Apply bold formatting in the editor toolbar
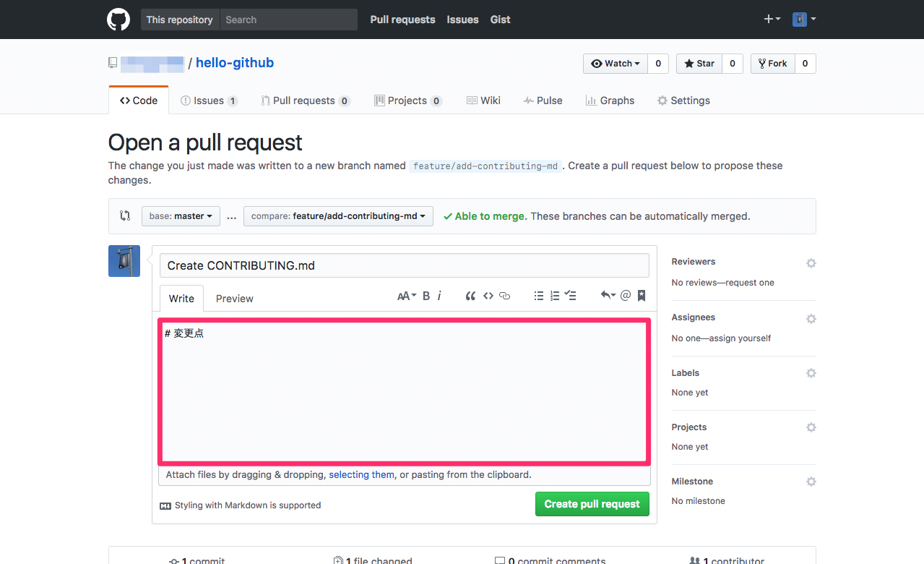 (x=426, y=295)
